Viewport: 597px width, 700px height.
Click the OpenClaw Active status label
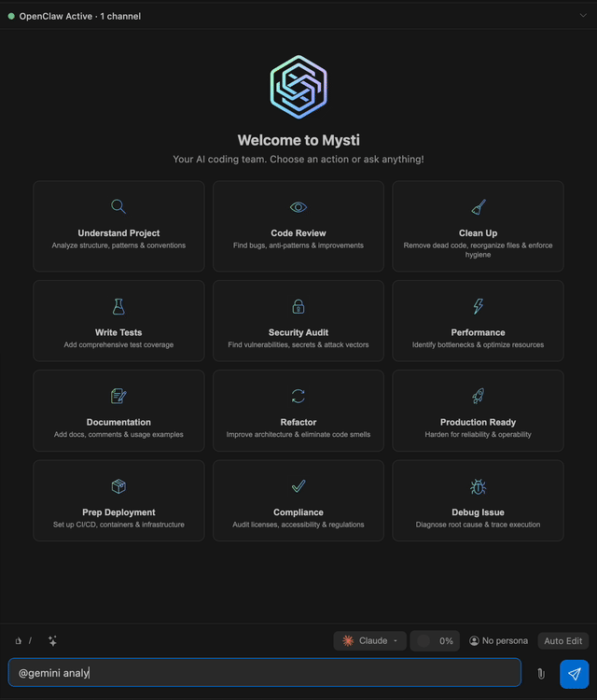80,16
